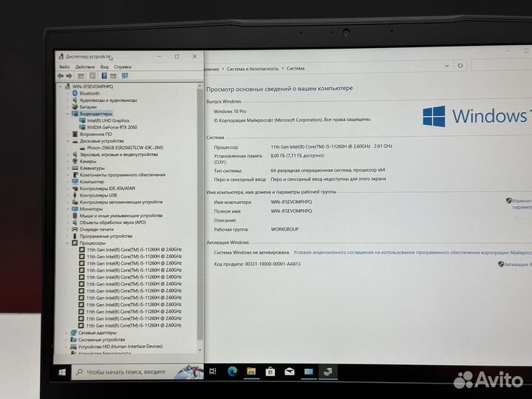
Task: Click the WIN-JFSEVOMPHPQ root computer icon
Action: (67, 86)
